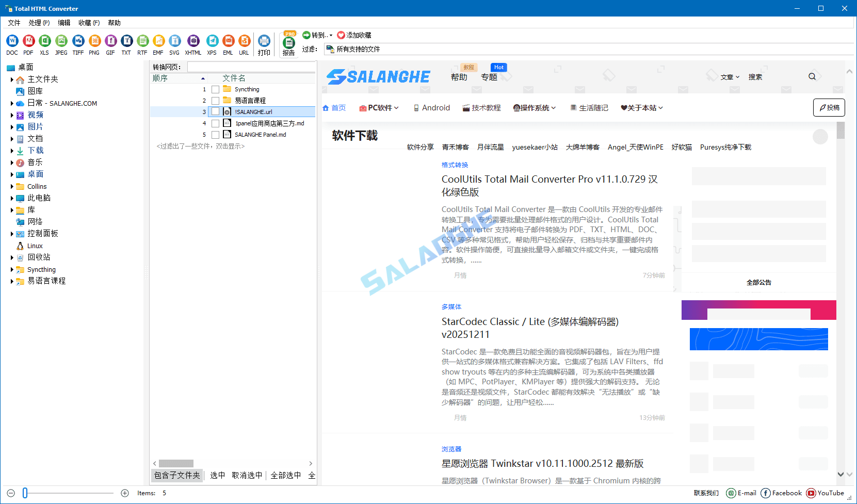The height and width of the screenshot is (504, 857).
Task: Select the PDF conversion icon
Action: point(28,40)
